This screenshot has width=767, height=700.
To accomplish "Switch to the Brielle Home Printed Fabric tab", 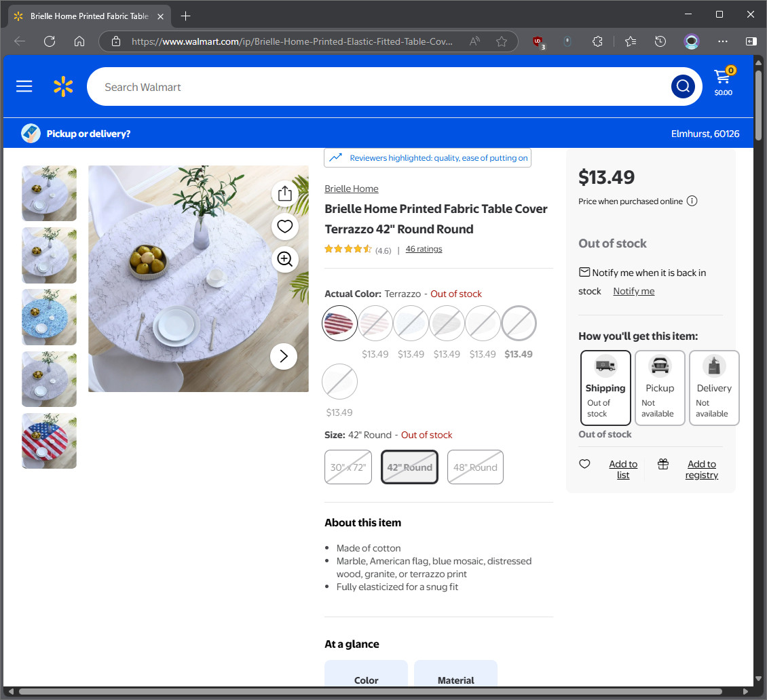I will tap(90, 16).
